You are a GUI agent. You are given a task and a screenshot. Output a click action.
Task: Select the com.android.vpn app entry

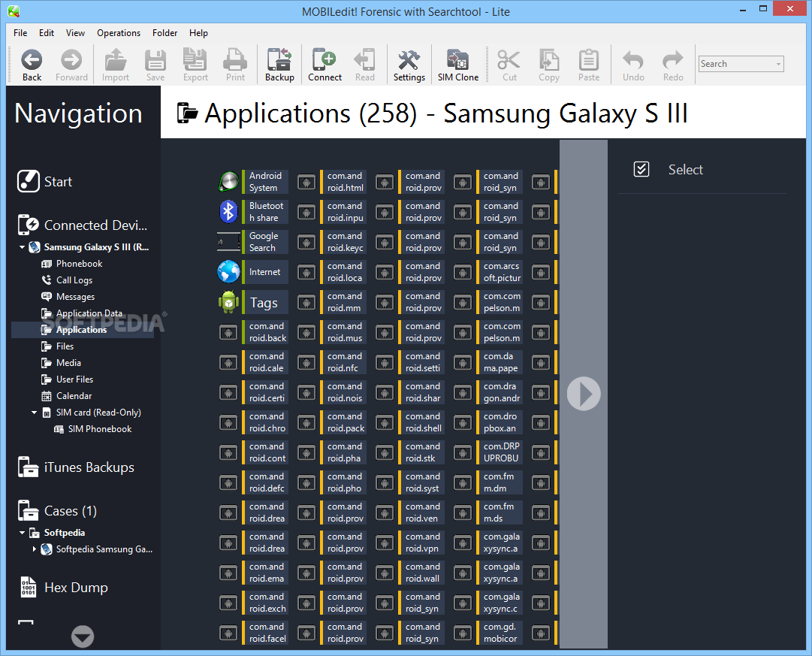pos(409,542)
